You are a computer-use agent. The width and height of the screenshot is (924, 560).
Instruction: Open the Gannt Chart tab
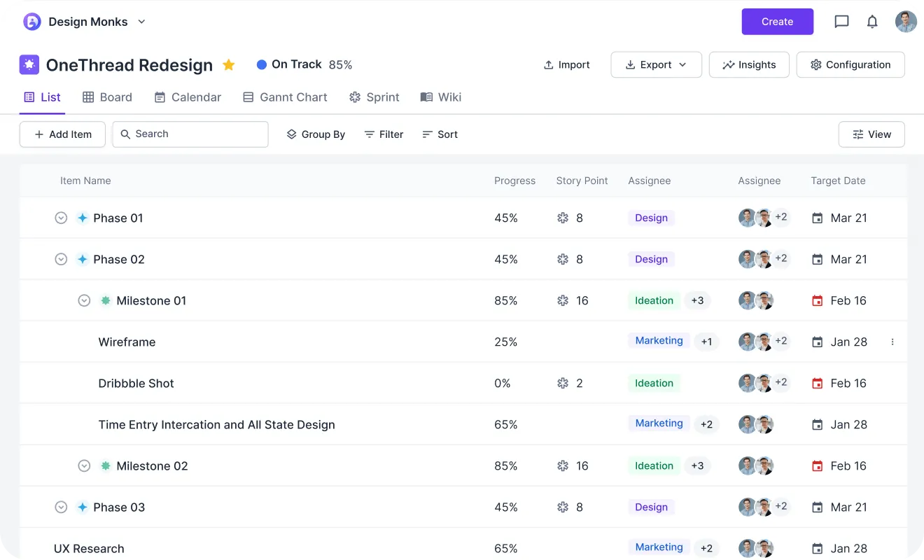(x=285, y=97)
